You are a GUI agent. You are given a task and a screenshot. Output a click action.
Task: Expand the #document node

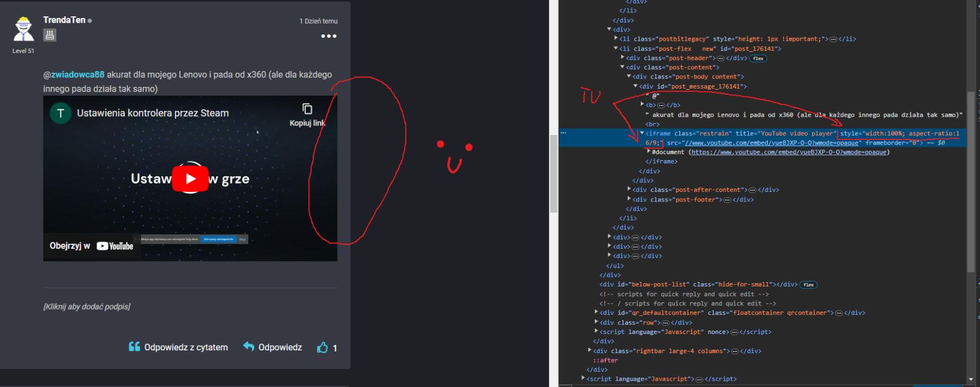(x=648, y=152)
